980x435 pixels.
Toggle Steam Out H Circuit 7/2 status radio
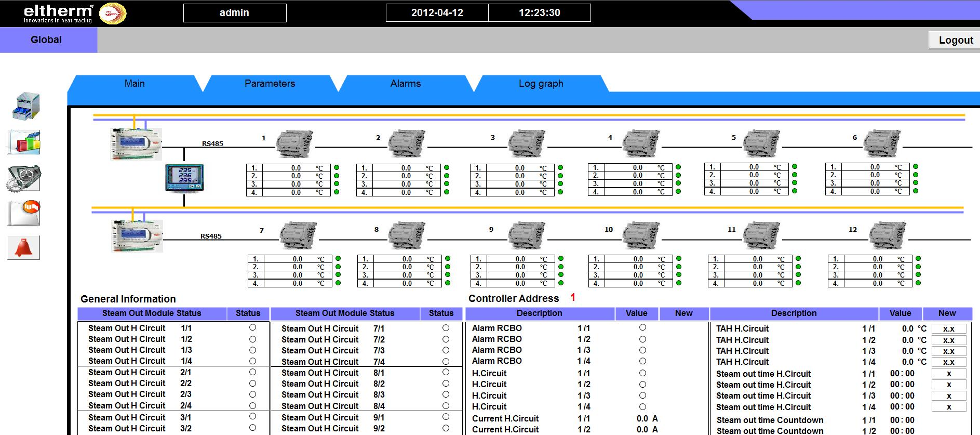click(446, 339)
